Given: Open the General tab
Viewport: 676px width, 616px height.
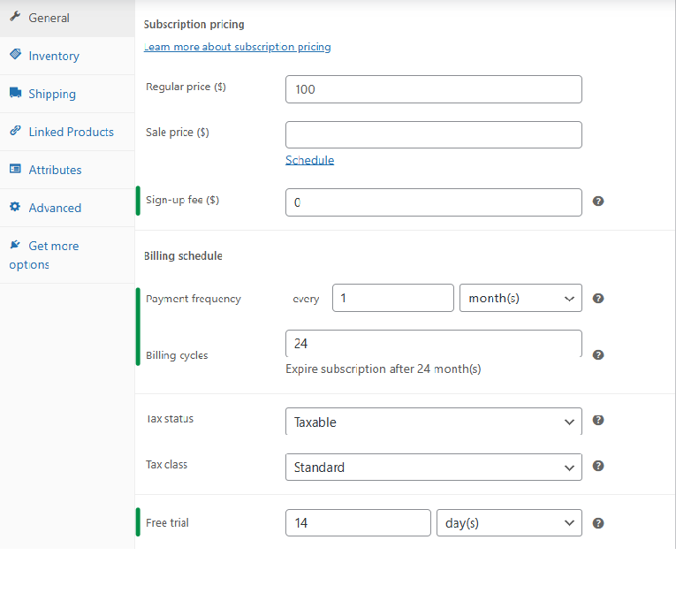Looking at the screenshot, I should point(67,18).
